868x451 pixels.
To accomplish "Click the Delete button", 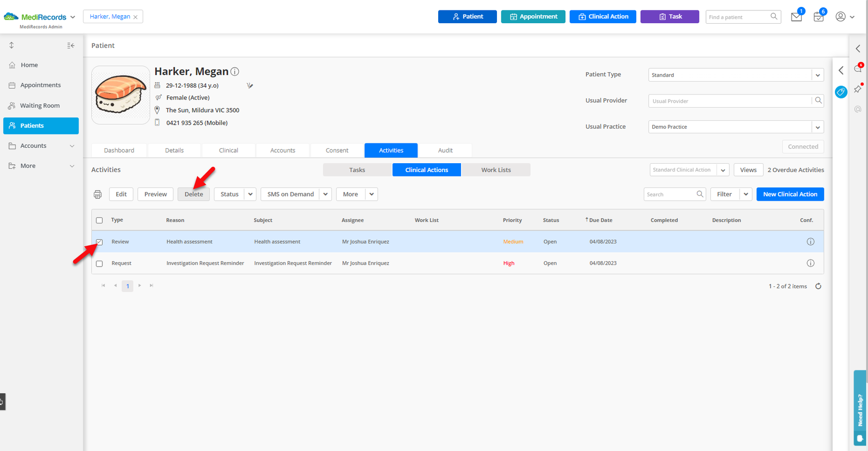I will point(194,194).
